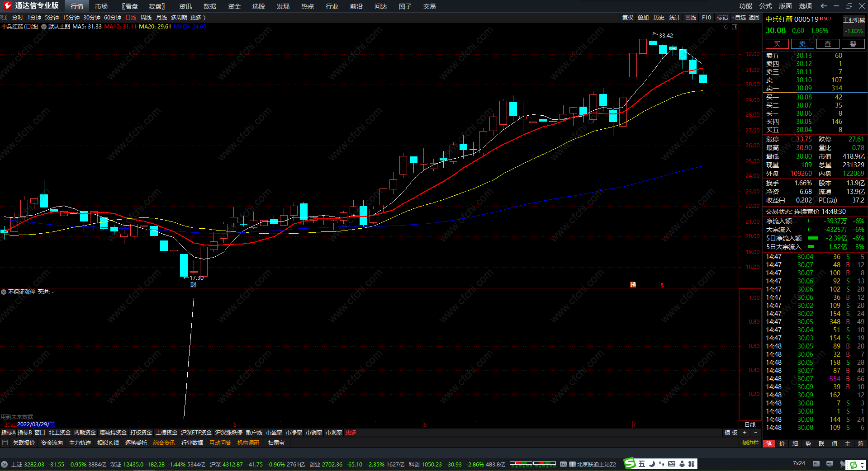Click the blue 卖 sell button
The height and width of the screenshot is (471, 868).
[x=802, y=44]
